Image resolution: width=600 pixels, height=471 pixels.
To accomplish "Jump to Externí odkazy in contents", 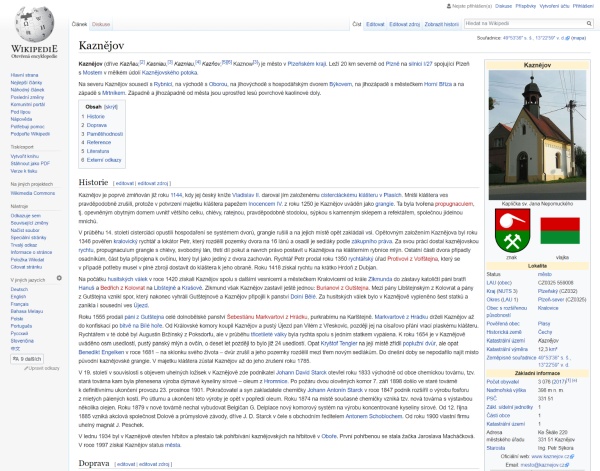I will (104, 160).
